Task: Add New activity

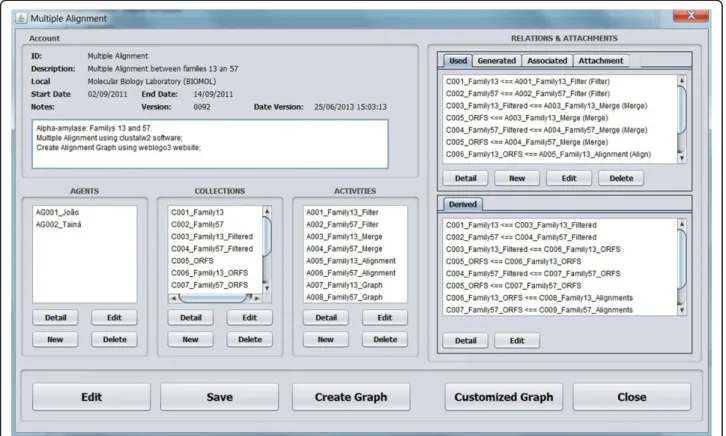Action: [326, 339]
